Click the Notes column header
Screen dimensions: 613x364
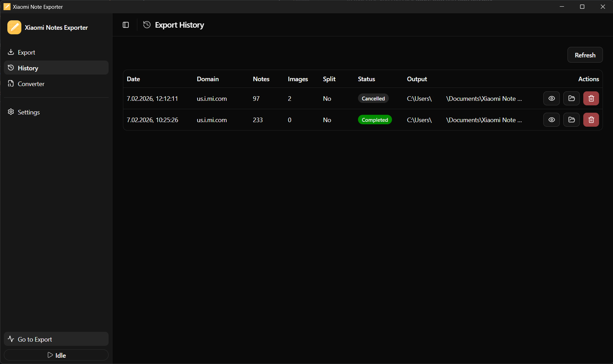(x=261, y=79)
